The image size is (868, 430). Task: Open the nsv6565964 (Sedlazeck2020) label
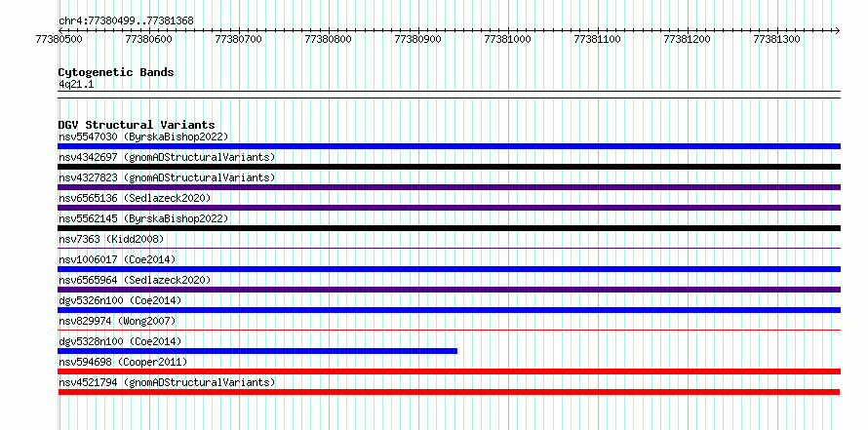coord(135,280)
